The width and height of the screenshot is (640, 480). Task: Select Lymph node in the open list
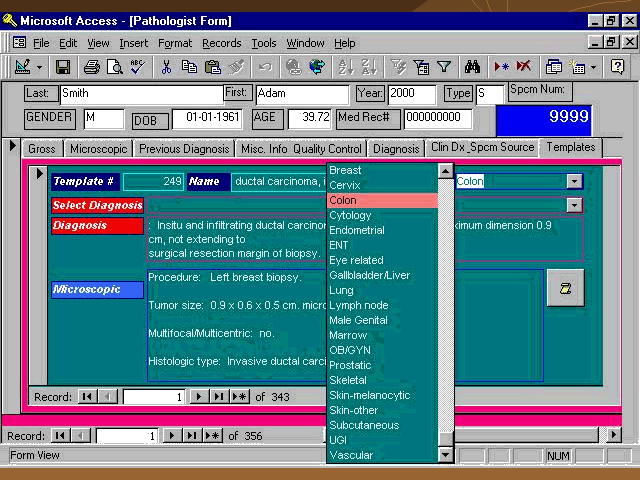click(382, 305)
